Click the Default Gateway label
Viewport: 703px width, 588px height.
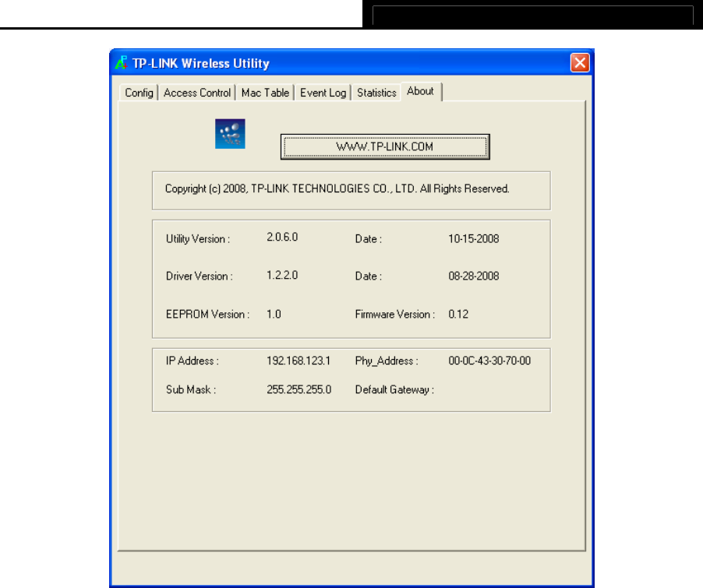(x=394, y=390)
